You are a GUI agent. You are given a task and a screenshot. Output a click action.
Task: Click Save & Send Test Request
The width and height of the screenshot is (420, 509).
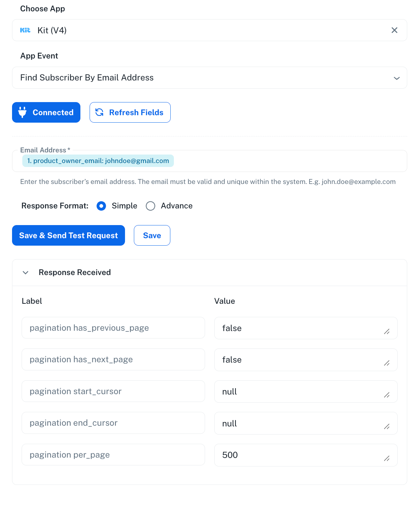point(68,235)
